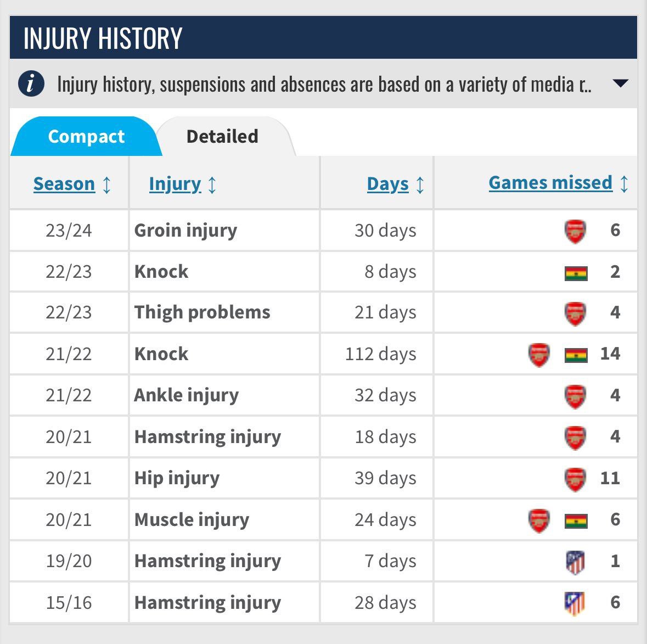Image resolution: width=647 pixels, height=644 pixels.
Task: Sort by the Days column header
Action: (387, 184)
